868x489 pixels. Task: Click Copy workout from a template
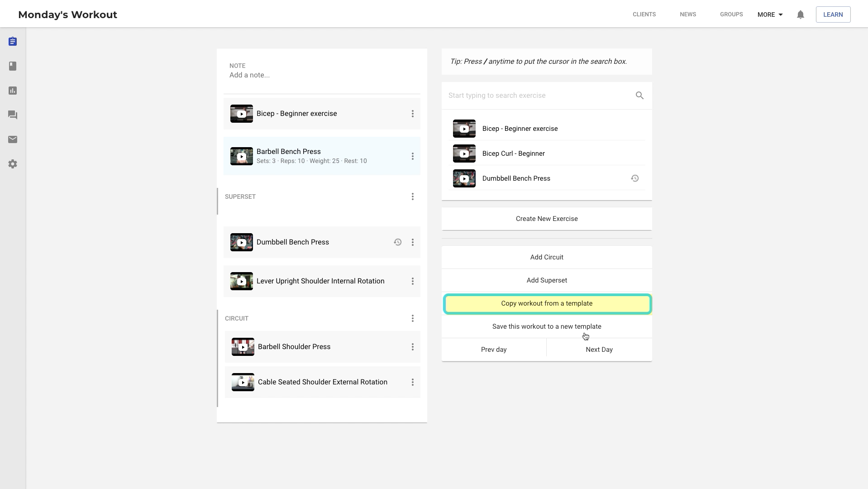click(547, 304)
